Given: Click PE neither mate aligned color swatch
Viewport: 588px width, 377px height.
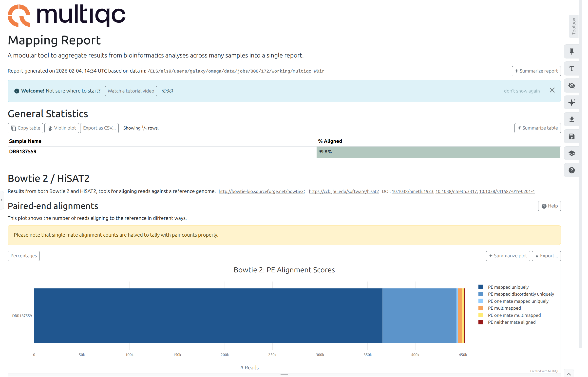Looking at the screenshot, I should [x=480, y=322].
